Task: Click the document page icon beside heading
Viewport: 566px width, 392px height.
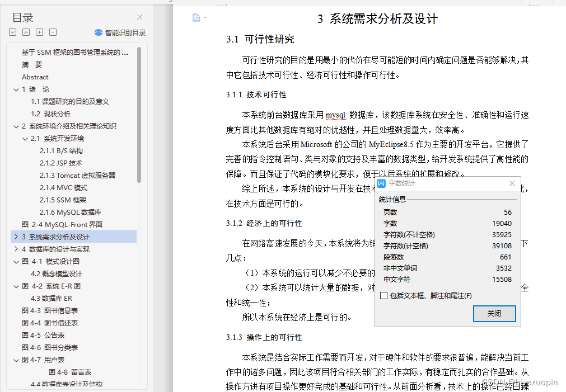Action: [x=196, y=17]
